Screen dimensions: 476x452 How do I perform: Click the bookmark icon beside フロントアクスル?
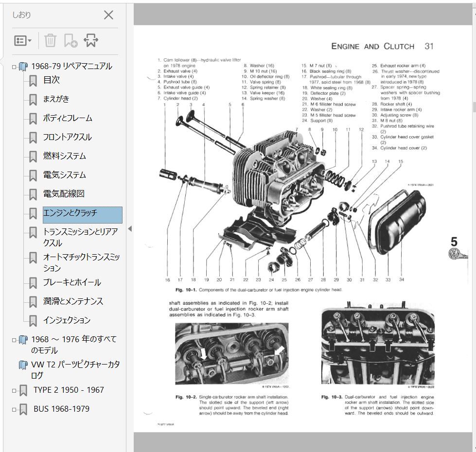coord(33,138)
